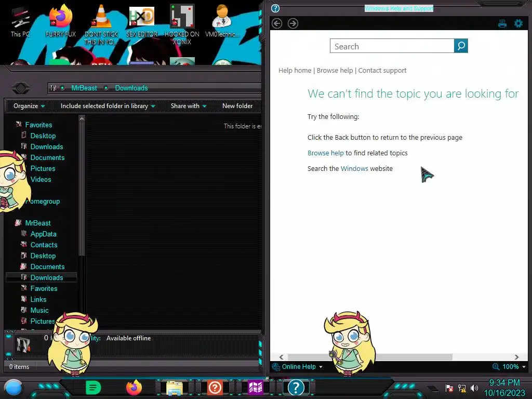Open the purple Store taskbar icon
This screenshot has height=399, width=532.
256,388
